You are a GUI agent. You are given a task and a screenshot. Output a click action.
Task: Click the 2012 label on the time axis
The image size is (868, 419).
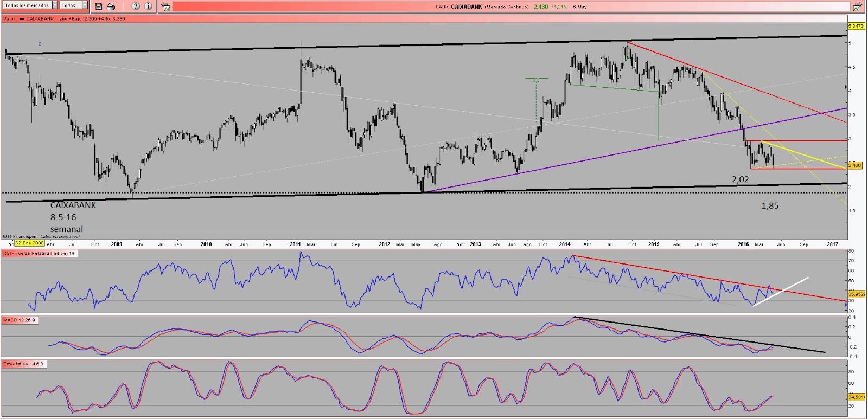(x=384, y=244)
